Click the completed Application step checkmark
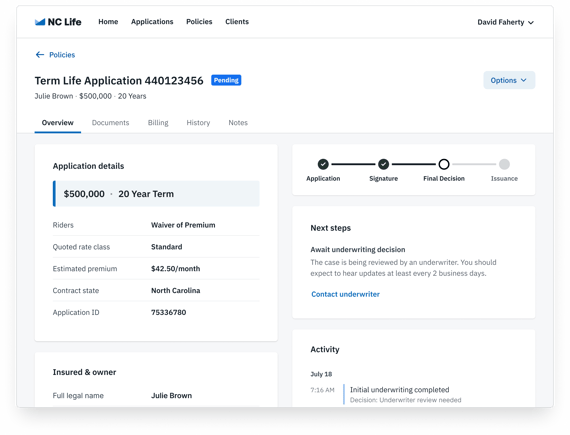This screenshot has width=570, height=435. (x=323, y=164)
